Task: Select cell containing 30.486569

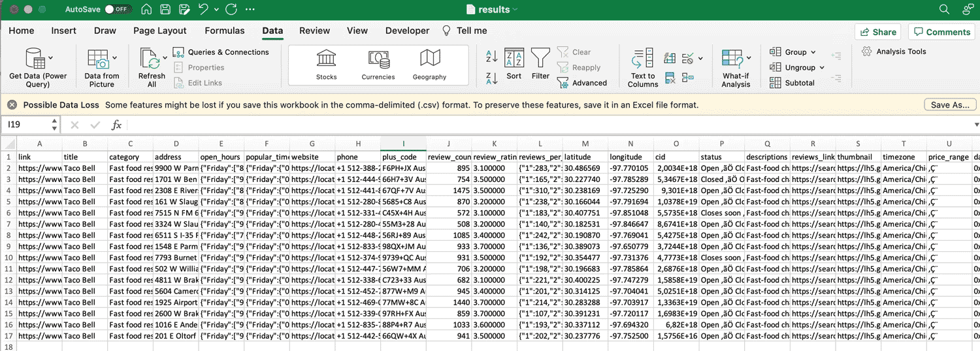Action: (x=585, y=168)
